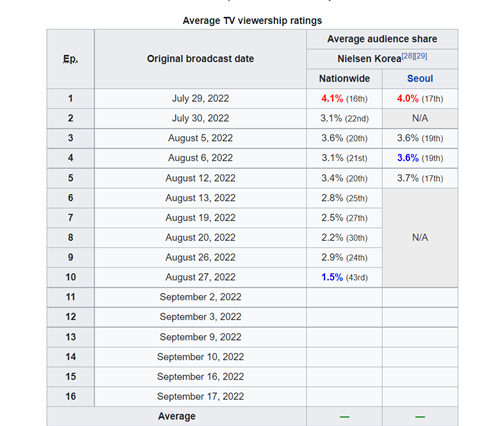Click the Ep. column header abbreviation
This screenshot has height=426, width=492.
(x=70, y=59)
